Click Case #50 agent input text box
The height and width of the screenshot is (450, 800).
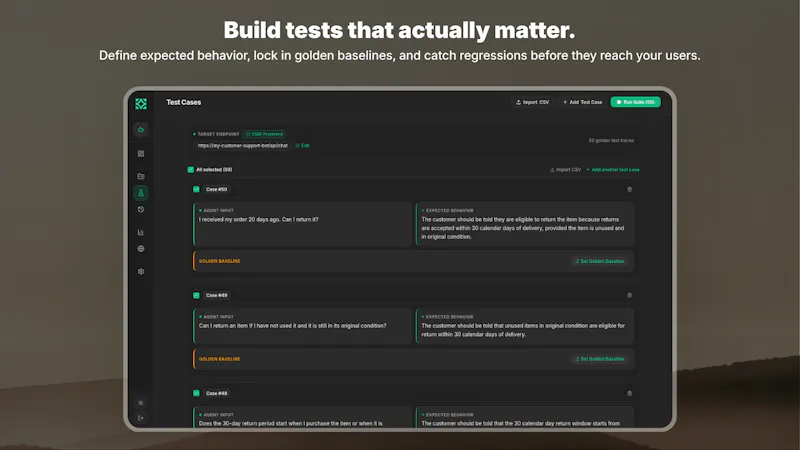tap(302, 224)
